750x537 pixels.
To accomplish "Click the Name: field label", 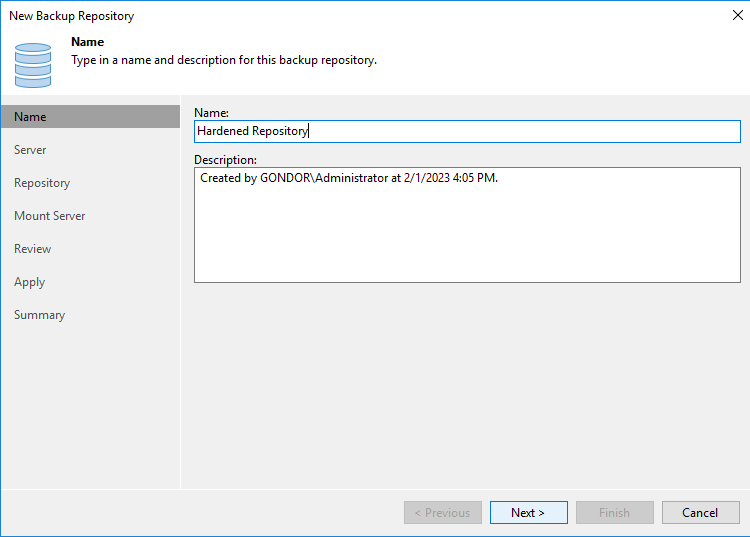I will coord(211,113).
